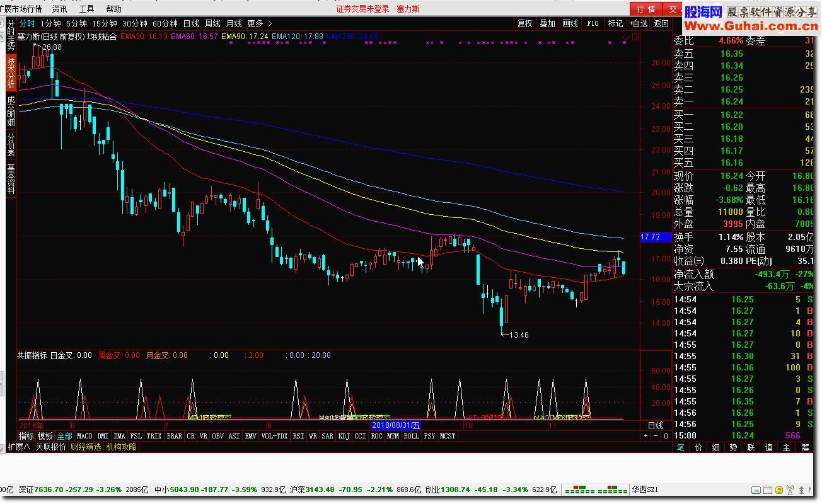Click the 返回 back button
This screenshot has width=822, height=504.
[x=661, y=23]
